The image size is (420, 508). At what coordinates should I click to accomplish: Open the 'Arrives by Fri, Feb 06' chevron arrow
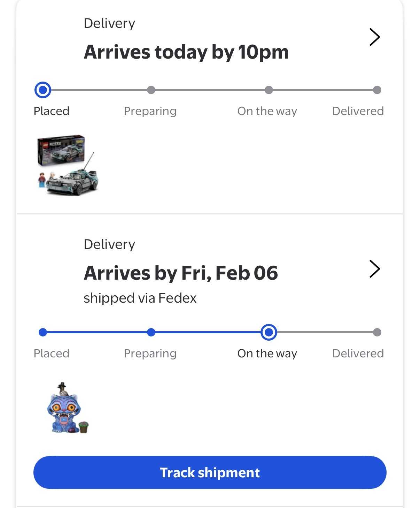(374, 269)
